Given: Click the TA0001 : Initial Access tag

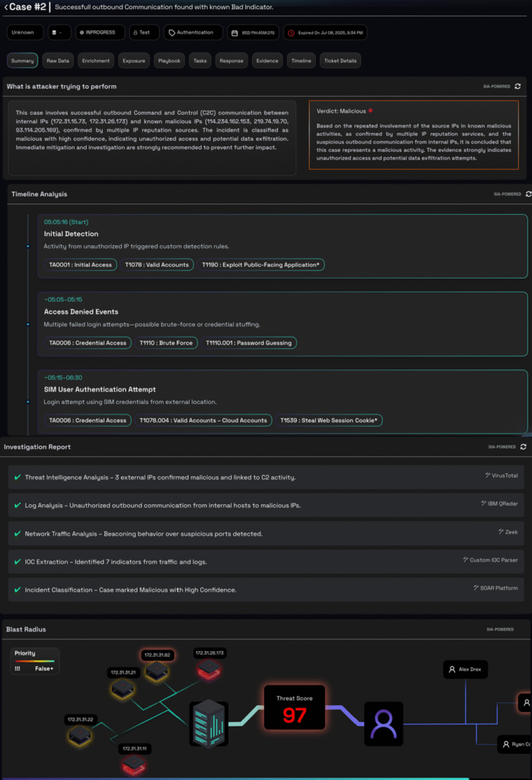Looking at the screenshot, I should [80, 264].
